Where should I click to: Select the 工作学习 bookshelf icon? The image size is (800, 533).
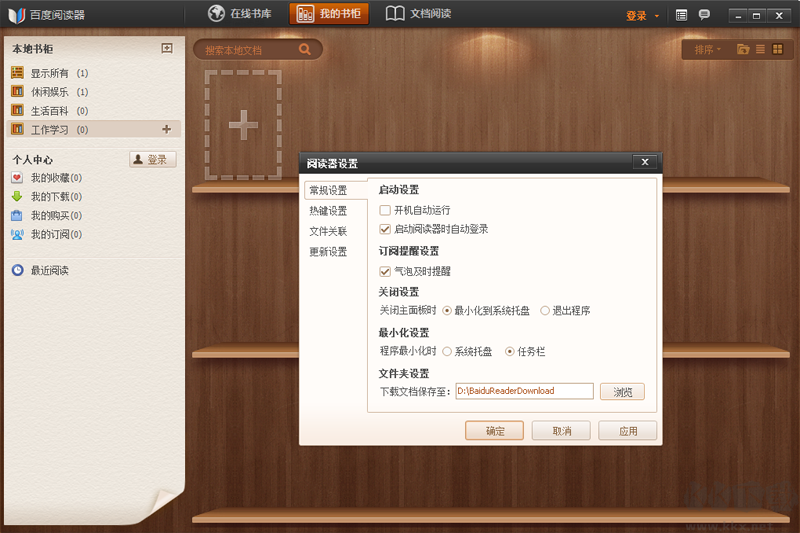click(x=17, y=129)
